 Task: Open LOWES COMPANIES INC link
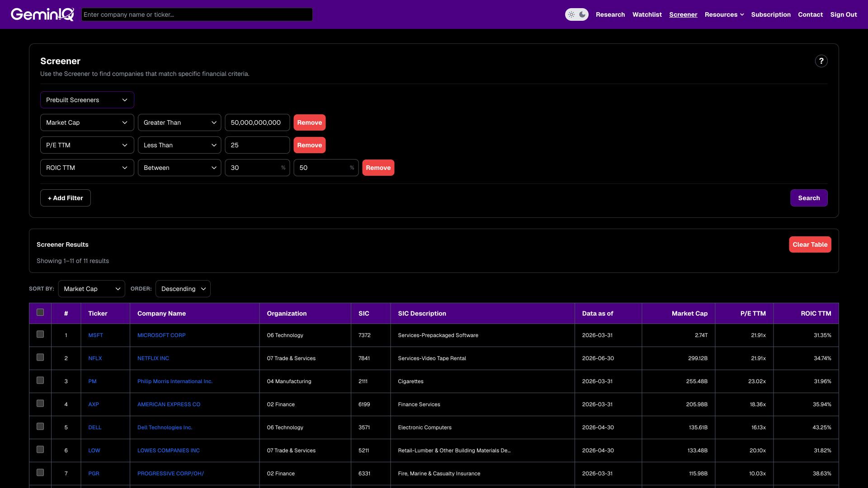pyautogui.click(x=169, y=450)
